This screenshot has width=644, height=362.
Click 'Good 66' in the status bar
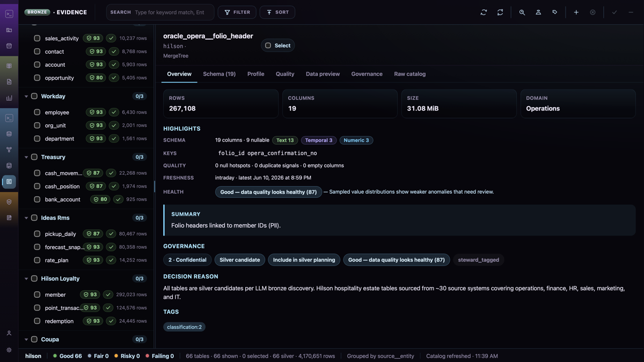coord(67,356)
